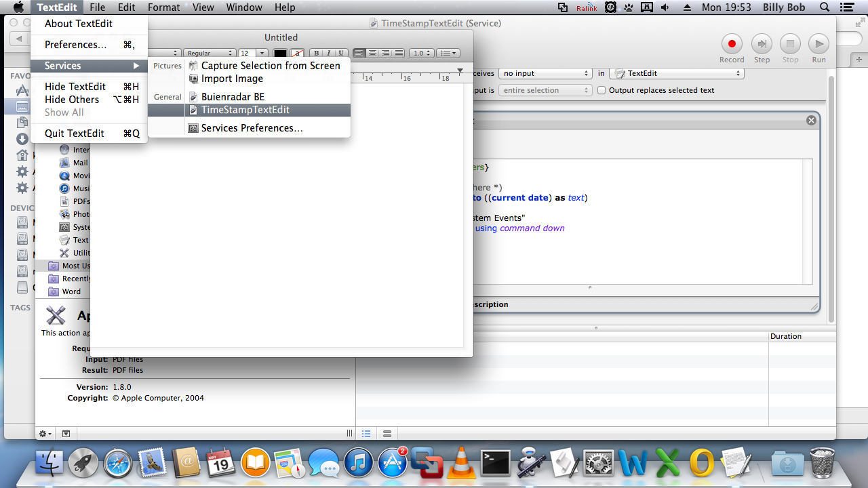Quit TextEdit from the menu
The width and height of the screenshot is (868, 488).
click(x=89, y=134)
